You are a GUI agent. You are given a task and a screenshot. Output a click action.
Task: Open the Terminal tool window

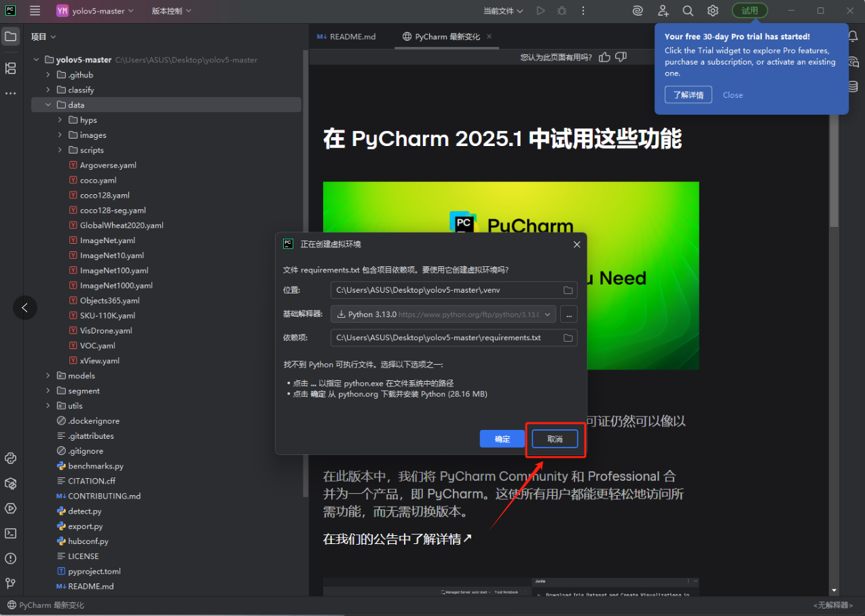click(10, 533)
